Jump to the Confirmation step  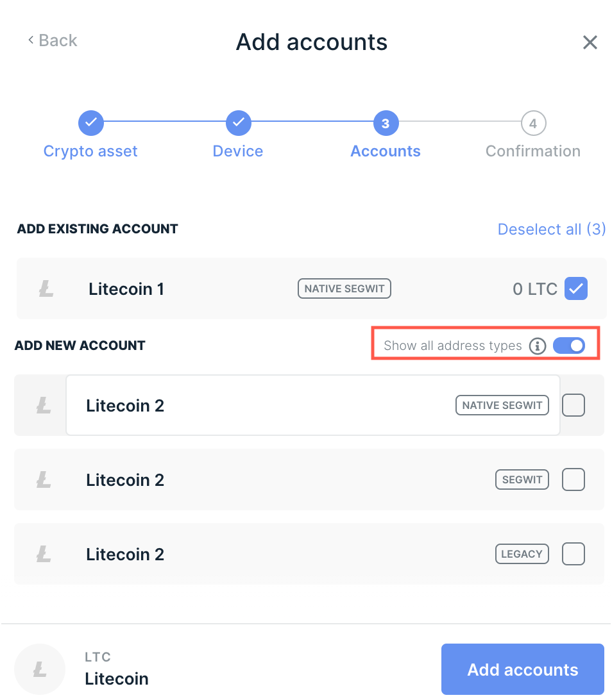[533, 122]
